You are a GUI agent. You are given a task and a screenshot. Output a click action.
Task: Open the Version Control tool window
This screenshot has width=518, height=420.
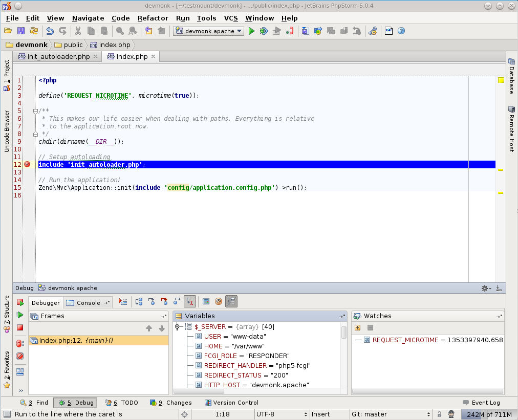(231, 403)
